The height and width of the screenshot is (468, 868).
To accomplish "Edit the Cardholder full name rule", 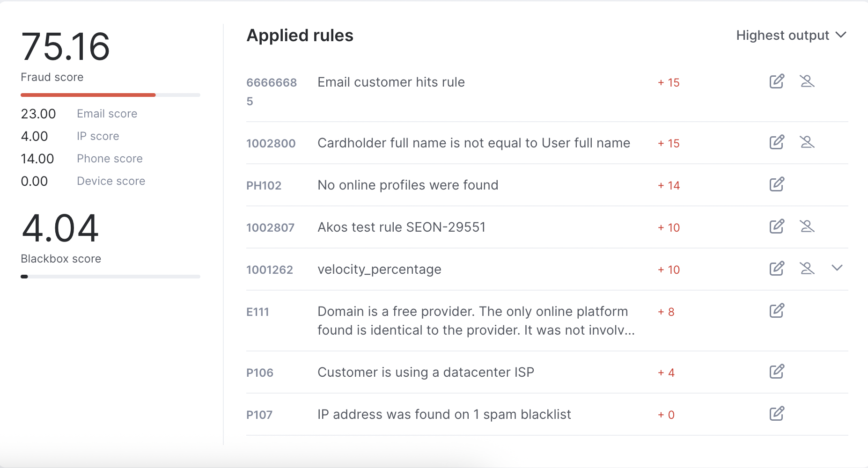I will pyautogui.click(x=777, y=142).
